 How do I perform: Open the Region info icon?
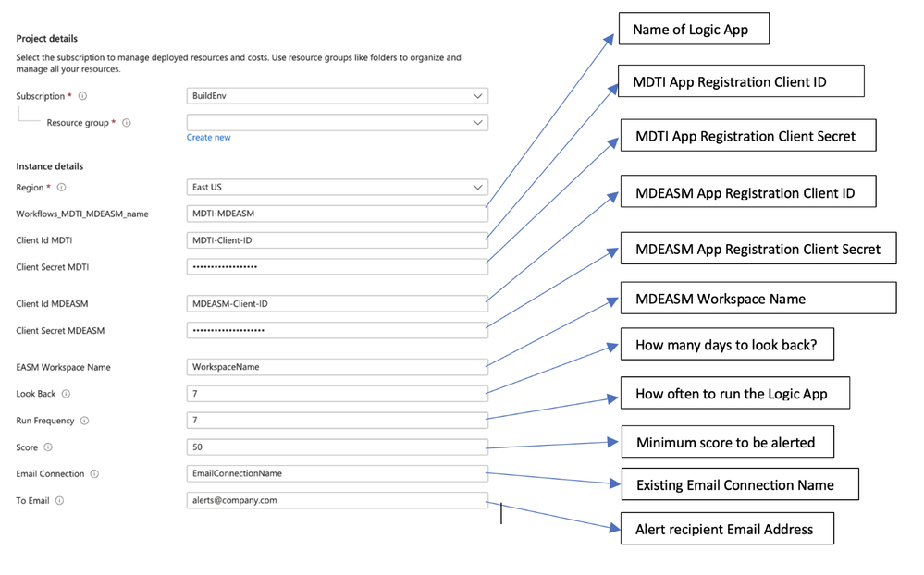61,188
